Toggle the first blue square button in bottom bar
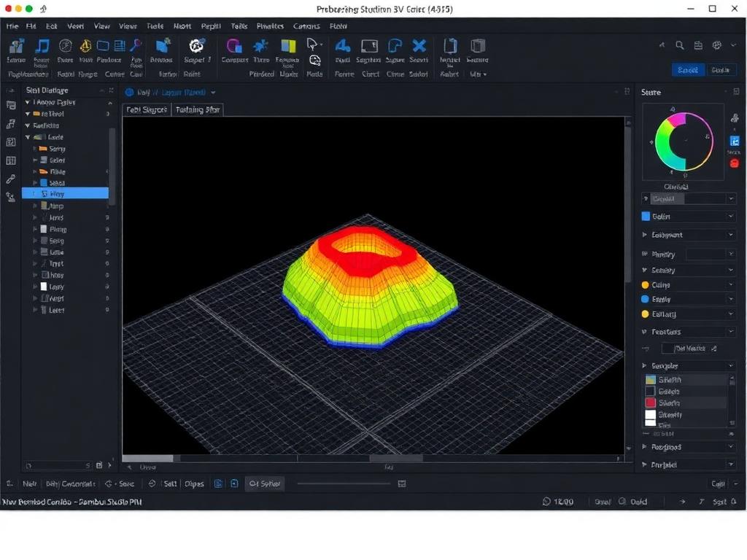This screenshot has width=747, height=560. tap(218, 484)
